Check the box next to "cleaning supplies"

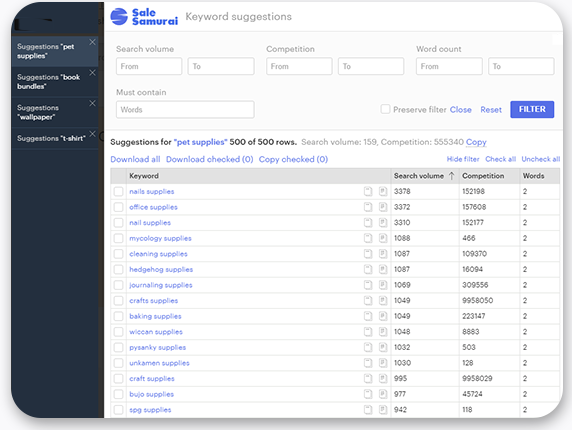tap(118, 254)
